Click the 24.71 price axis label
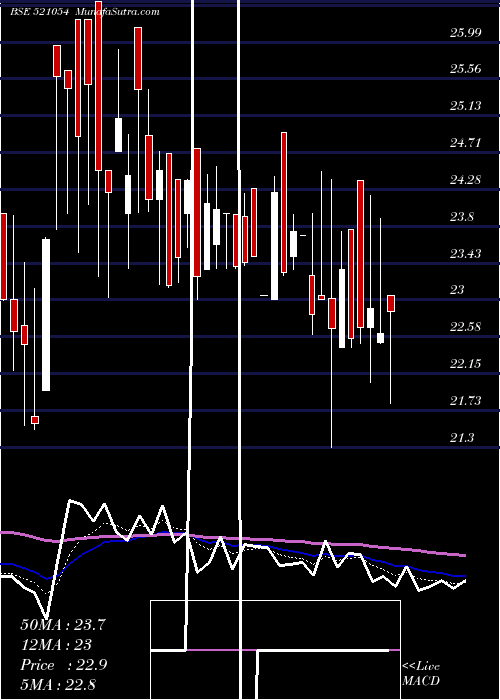500x700 pixels. point(466,143)
